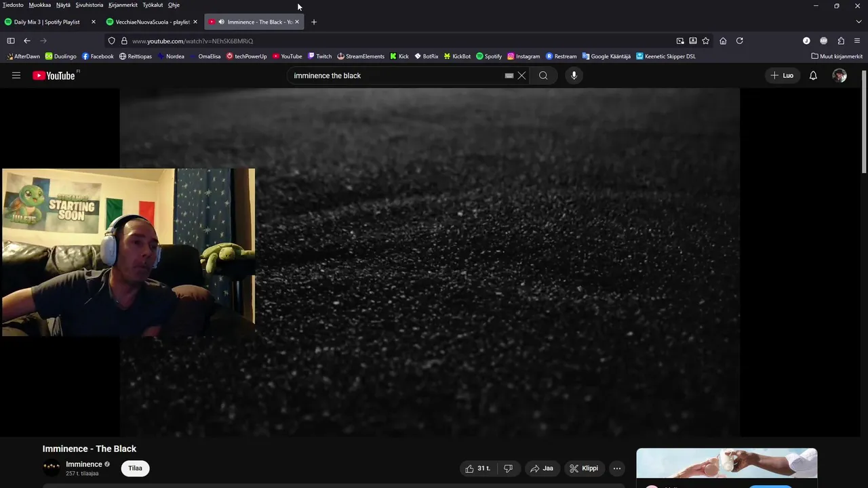The width and height of the screenshot is (868, 488).
Task: Open the Kick bookmark
Action: (x=399, y=56)
